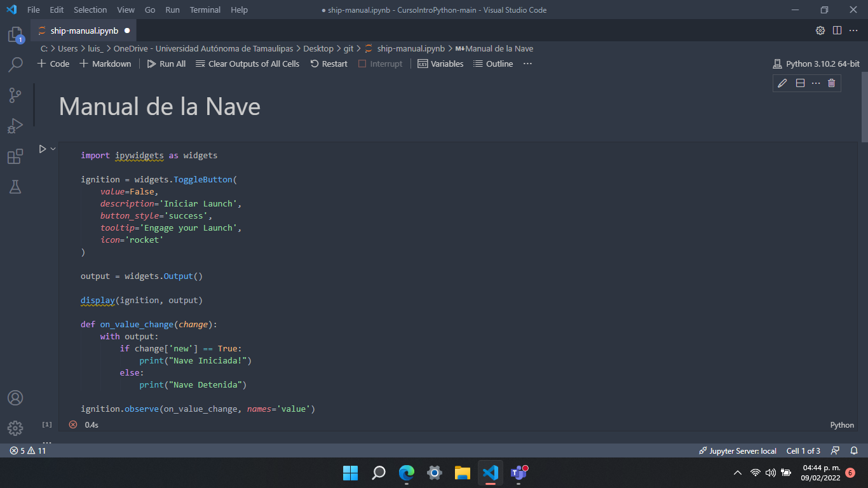Open Windows taskbar Search
This screenshot has height=488, width=868.
379,473
